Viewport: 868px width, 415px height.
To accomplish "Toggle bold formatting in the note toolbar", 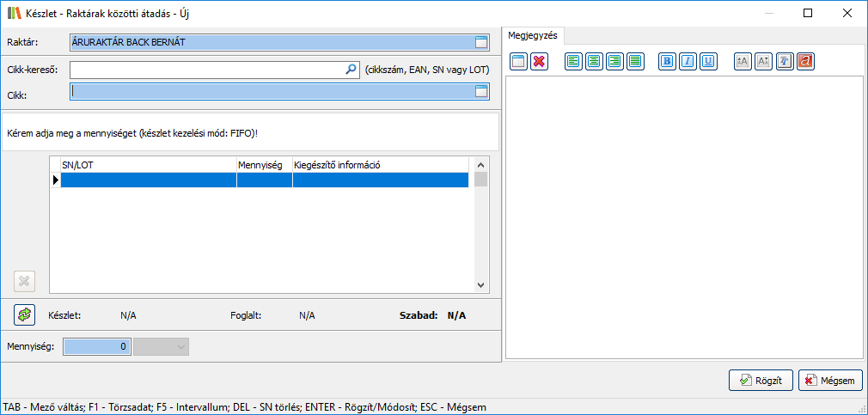I will coord(667,61).
